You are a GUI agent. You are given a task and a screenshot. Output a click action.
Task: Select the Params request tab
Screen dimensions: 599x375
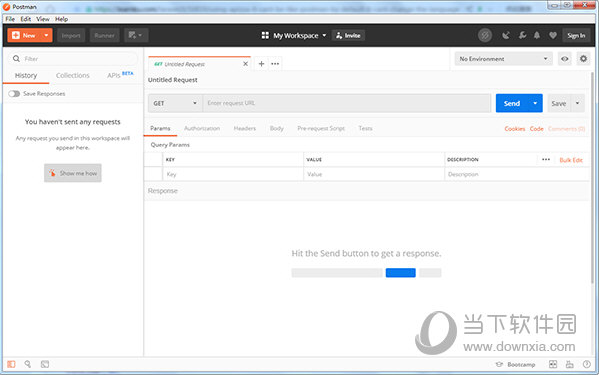coord(160,128)
